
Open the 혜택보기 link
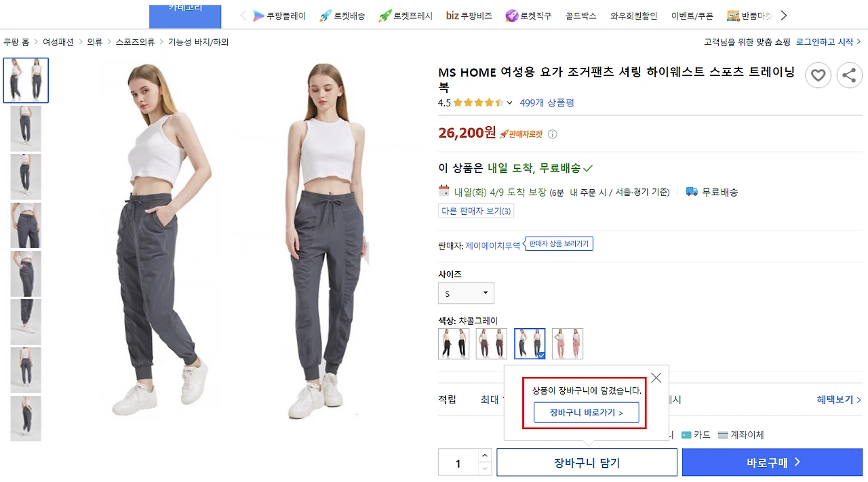tap(835, 399)
